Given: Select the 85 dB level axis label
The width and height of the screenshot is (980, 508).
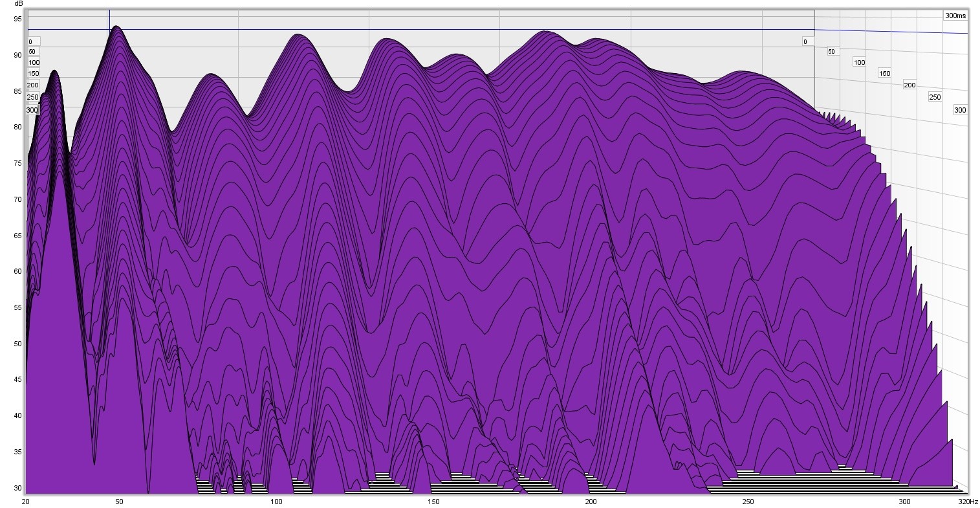Looking at the screenshot, I should 17,91.
